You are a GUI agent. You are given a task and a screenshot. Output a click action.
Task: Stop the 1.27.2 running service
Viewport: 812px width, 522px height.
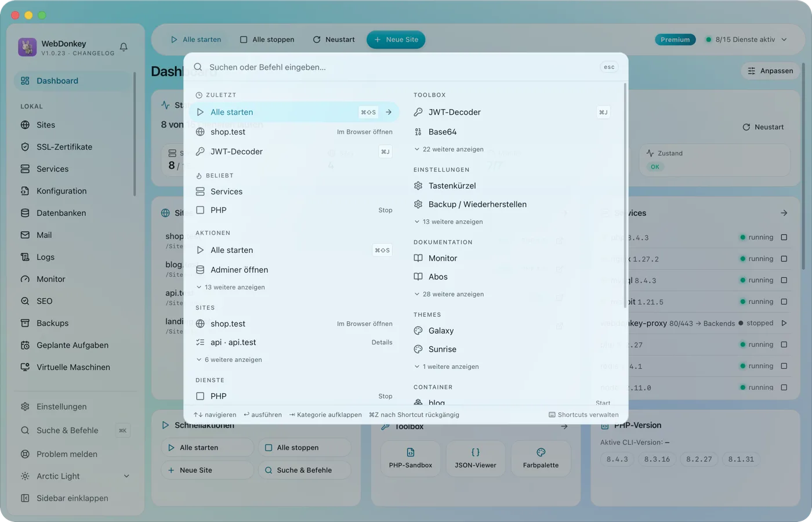[784, 259]
